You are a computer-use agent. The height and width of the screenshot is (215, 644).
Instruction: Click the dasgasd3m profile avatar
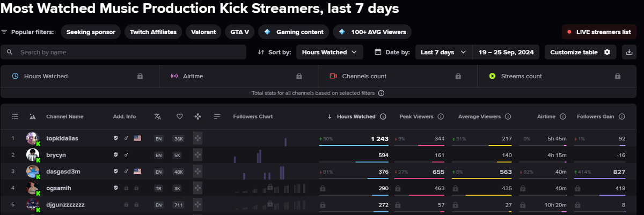point(33,172)
